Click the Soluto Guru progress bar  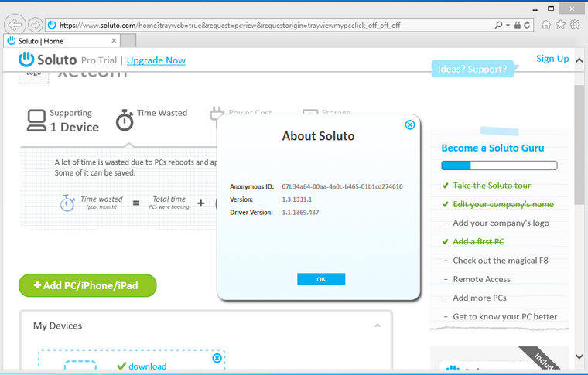point(499,165)
